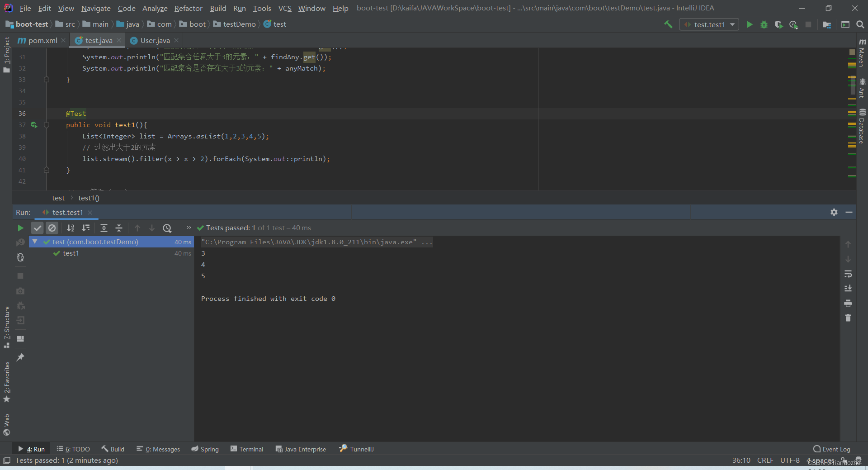Open Build tool window
This screenshot has width=868, height=470.
[113, 449]
